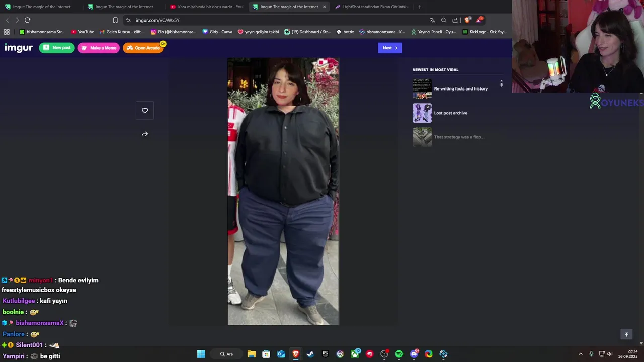Open clock showing 22:34 in taskbar

click(x=627, y=354)
